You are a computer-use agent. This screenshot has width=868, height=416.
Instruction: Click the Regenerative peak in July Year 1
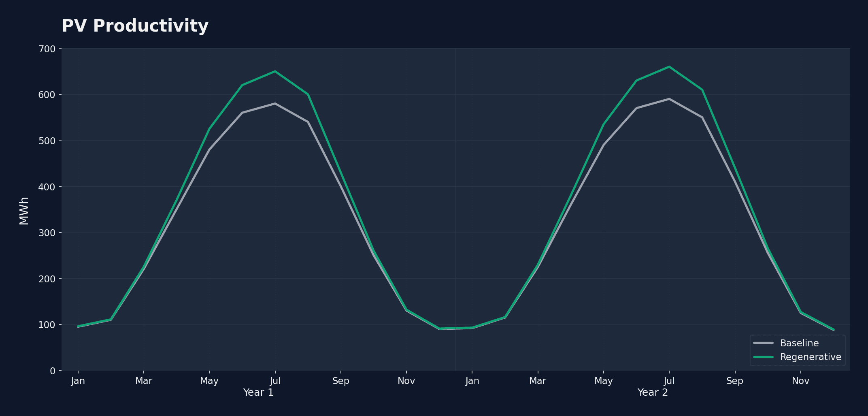pyautogui.click(x=275, y=71)
